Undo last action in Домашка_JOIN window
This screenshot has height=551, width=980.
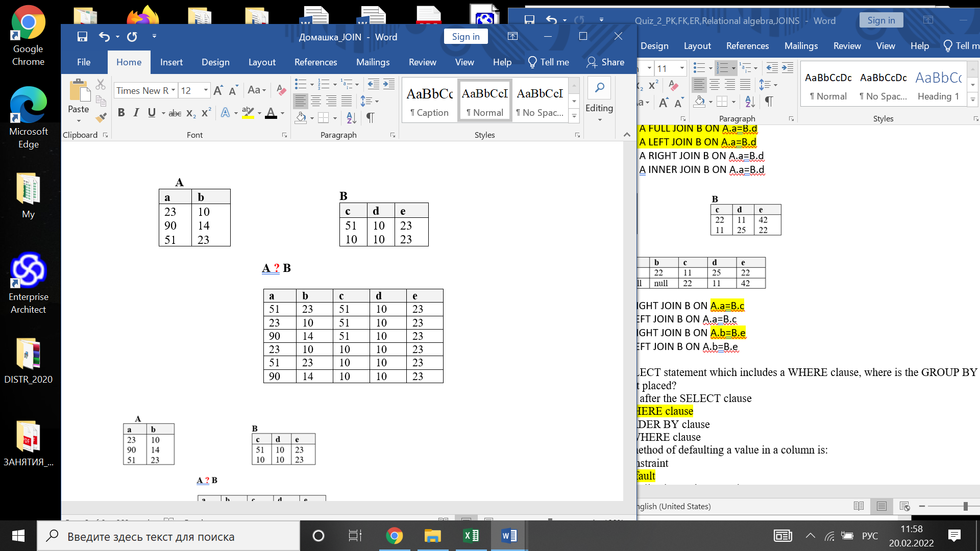coord(104,37)
